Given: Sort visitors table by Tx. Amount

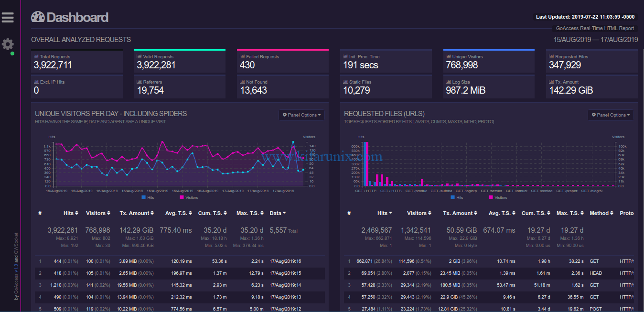Looking at the screenshot, I should tap(139, 213).
